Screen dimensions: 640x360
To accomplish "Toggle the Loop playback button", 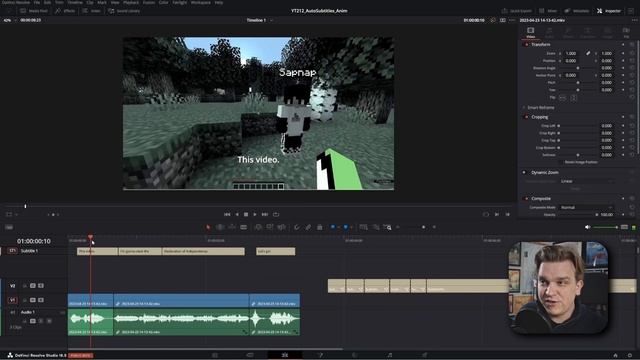I will pos(276,214).
